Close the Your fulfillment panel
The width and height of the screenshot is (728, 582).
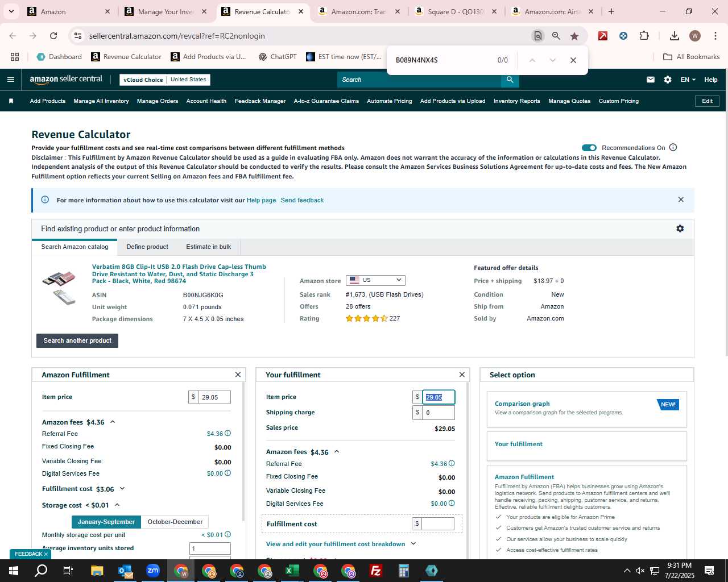coord(462,375)
